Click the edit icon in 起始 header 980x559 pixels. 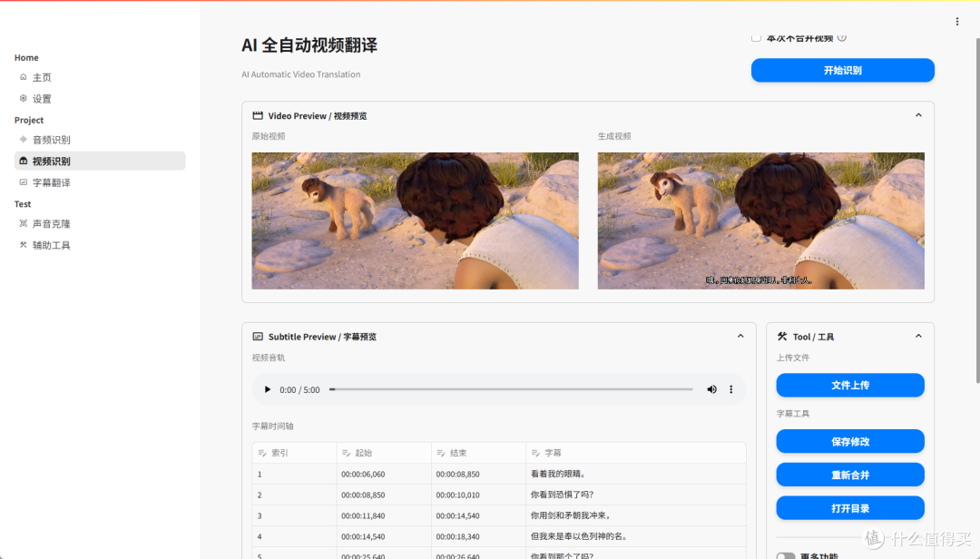pyautogui.click(x=347, y=453)
